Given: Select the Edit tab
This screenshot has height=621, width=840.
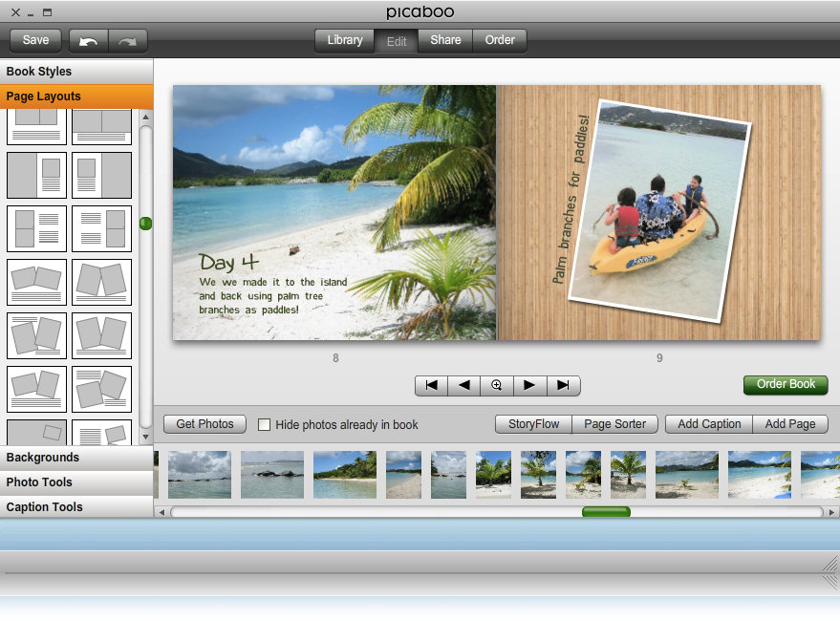Looking at the screenshot, I should click(397, 41).
